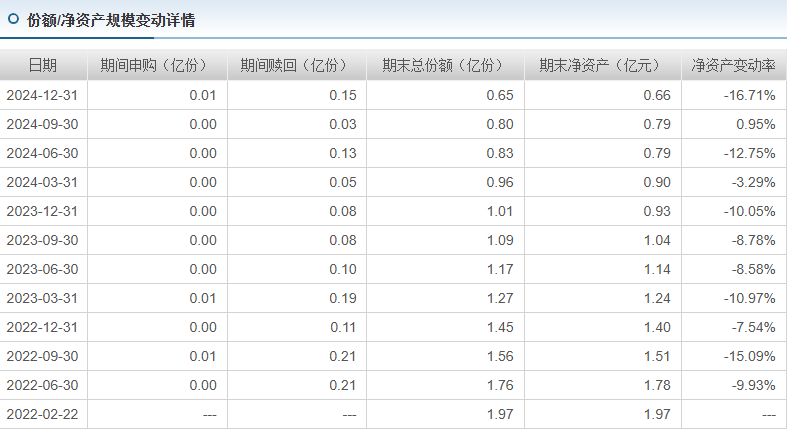Select the 2024-06-30 date cell
787x431 pixels.
42,153
